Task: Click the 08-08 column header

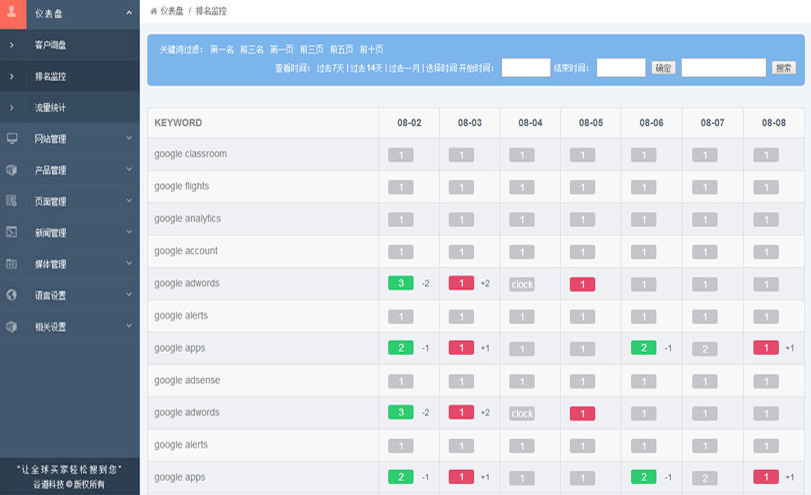Action: pyautogui.click(x=774, y=123)
